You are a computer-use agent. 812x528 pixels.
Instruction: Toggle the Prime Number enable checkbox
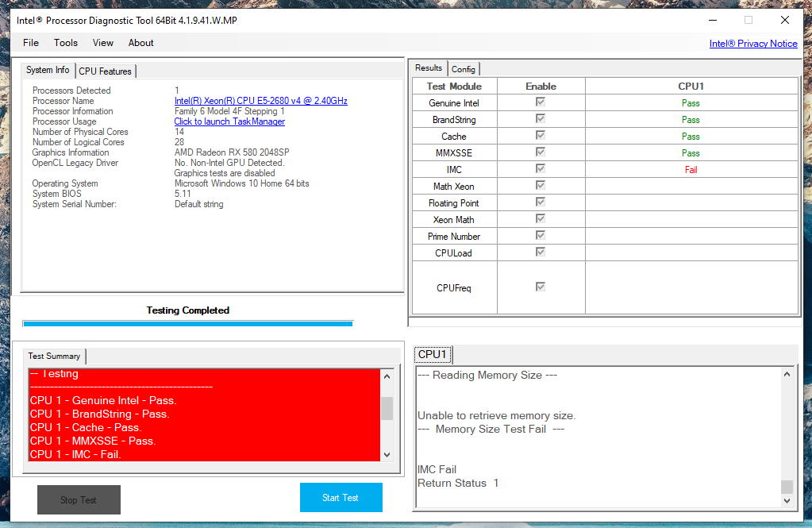tap(540, 235)
